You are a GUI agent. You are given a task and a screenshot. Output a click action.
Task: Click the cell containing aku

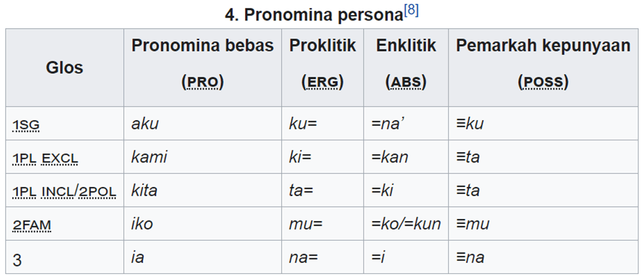202,123
